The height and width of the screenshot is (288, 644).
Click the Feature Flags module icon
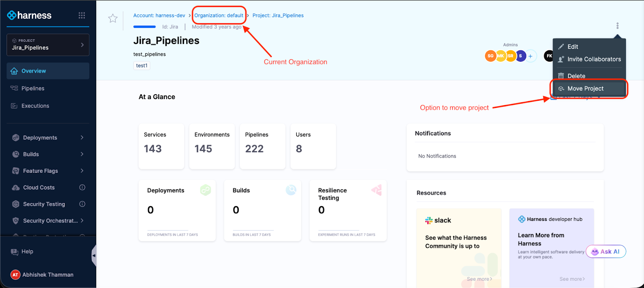click(16, 171)
